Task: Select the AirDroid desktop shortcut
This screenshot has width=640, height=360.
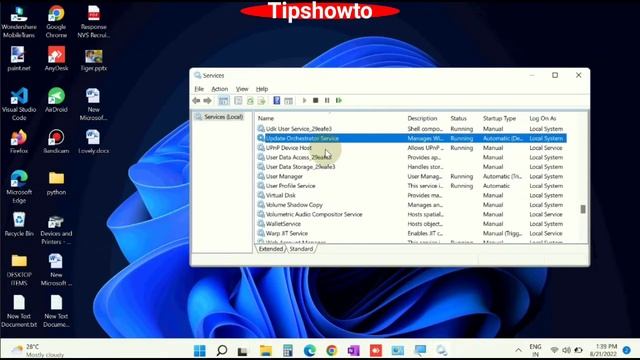Action: 56,100
